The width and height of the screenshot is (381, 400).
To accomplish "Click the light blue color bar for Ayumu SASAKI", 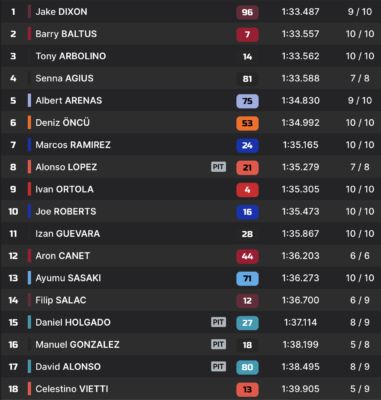I will [29, 278].
